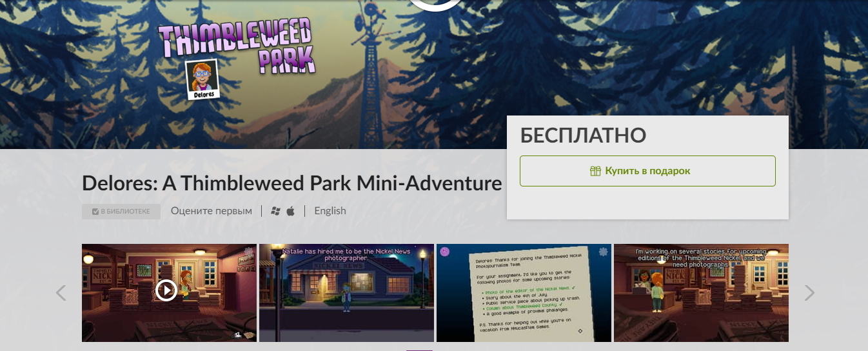
Task: Play the trailer video in the first thumbnail
Action: (x=166, y=290)
